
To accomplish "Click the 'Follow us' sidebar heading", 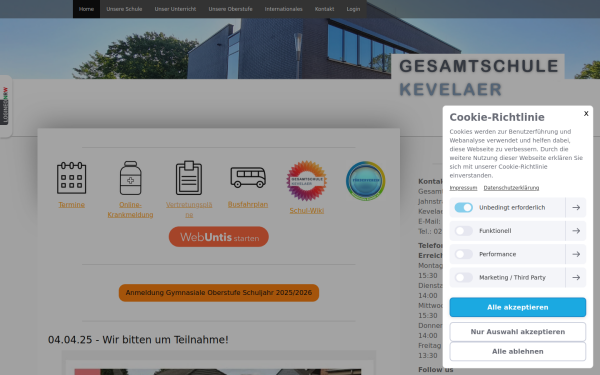I will [x=435, y=370].
